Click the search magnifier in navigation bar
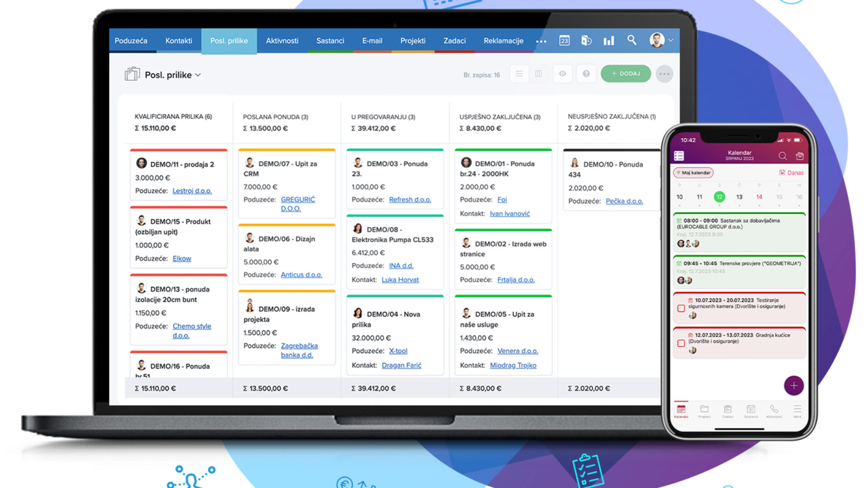Viewport: 868px width, 488px height. point(632,40)
